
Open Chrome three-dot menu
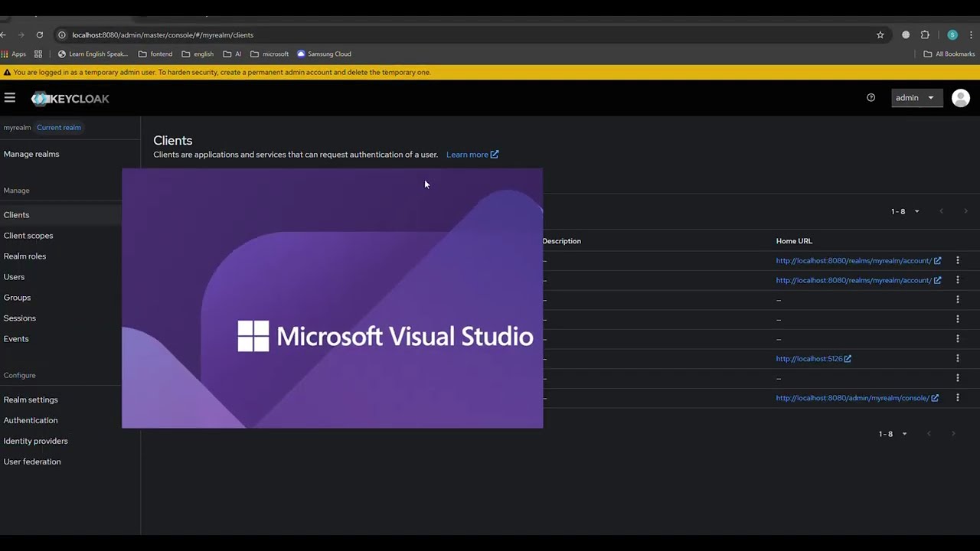coord(972,34)
